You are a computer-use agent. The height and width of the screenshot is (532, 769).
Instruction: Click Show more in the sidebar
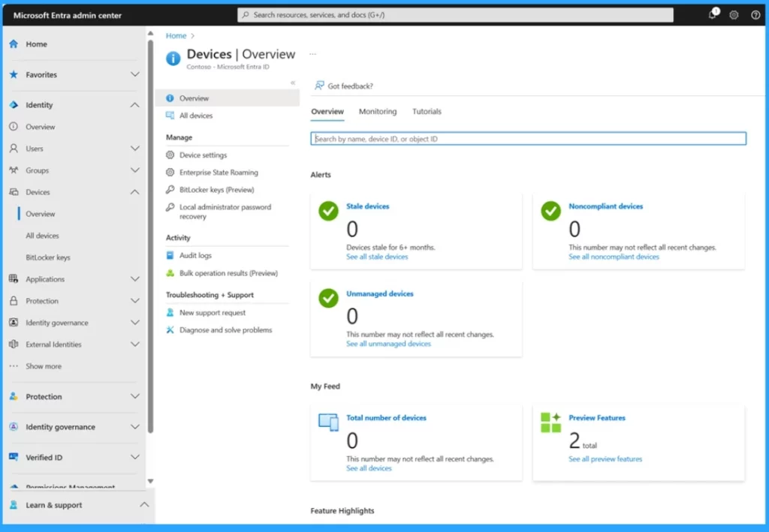tap(44, 366)
